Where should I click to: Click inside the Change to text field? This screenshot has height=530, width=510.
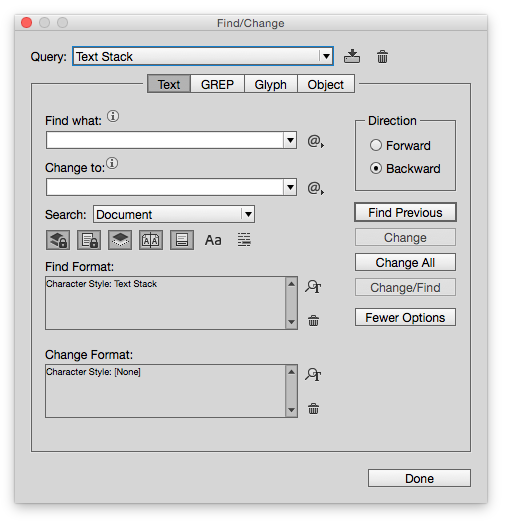point(165,187)
